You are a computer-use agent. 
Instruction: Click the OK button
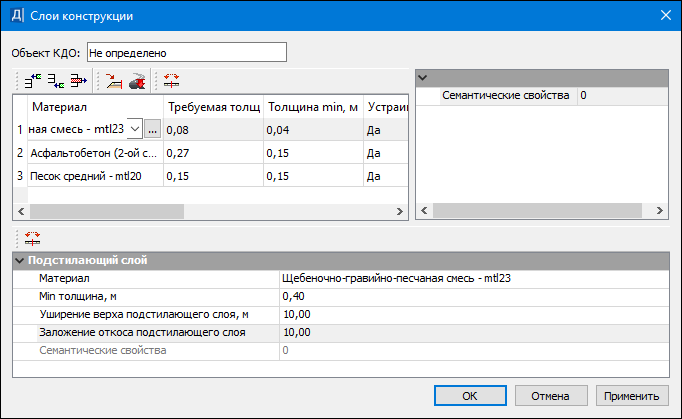[470, 396]
